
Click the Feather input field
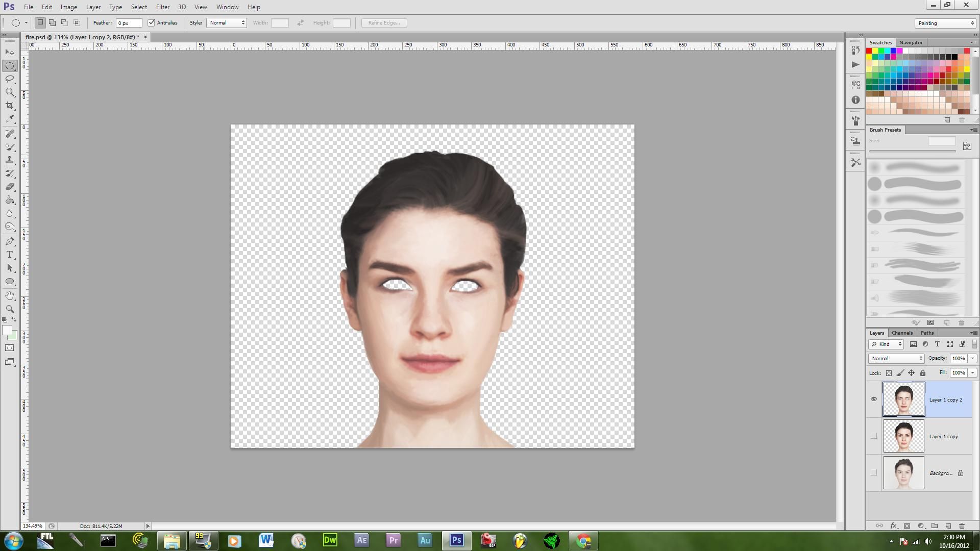click(129, 23)
